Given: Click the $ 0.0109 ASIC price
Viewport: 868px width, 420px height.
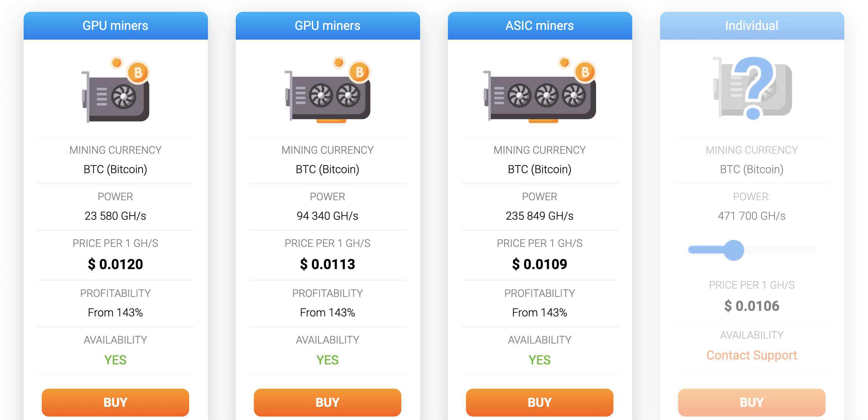Looking at the screenshot, I should [x=540, y=264].
